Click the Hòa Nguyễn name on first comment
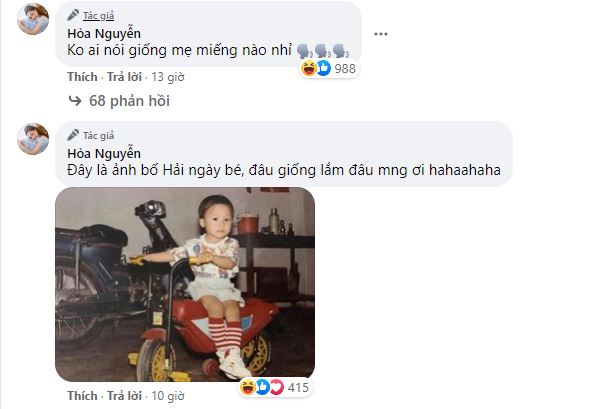 click(x=104, y=34)
